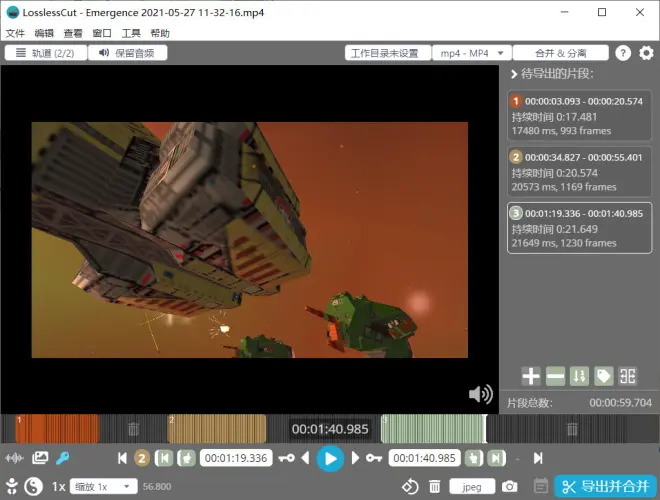Capture a snapshot with the camera icon
The image size is (660, 500).
coord(509,487)
